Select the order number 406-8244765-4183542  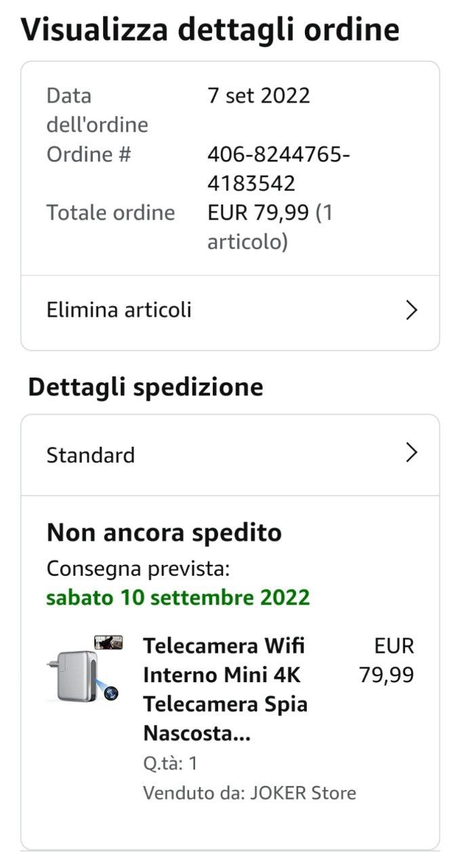[x=278, y=169]
